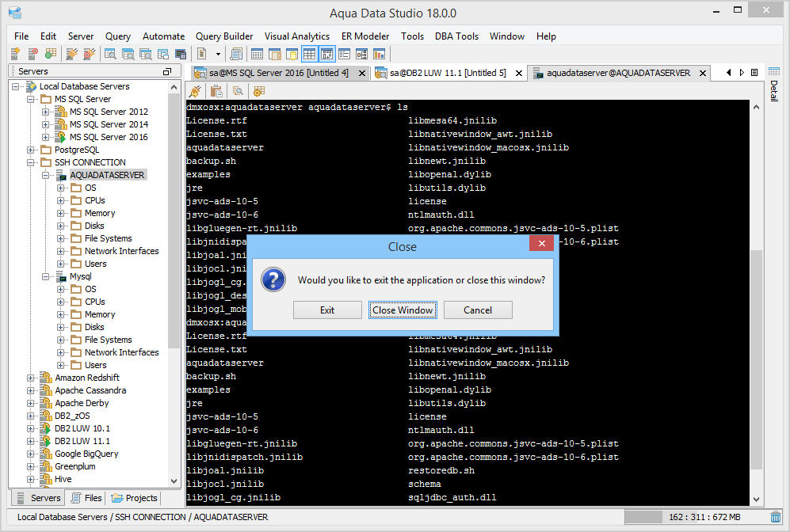
Task: Click the tree diagram view toolbar icon
Action: (362, 54)
